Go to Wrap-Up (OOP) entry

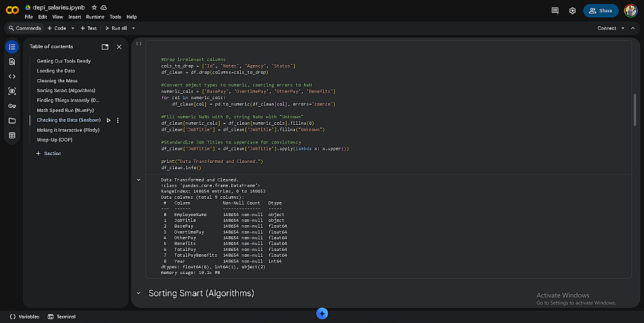(x=55, y=140)
